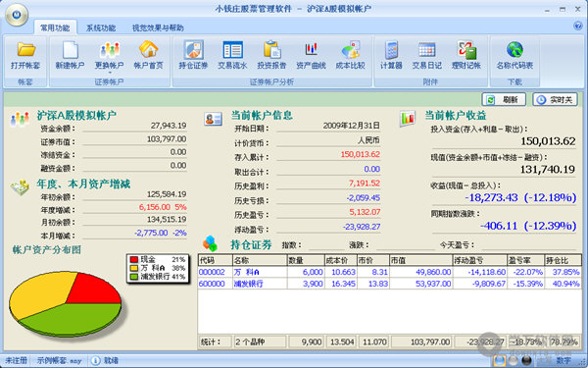This screenshot has height=368, width=588.
Task: Sort by the 市价 column header
Action: pyautogui.click(x=373, y=260)
